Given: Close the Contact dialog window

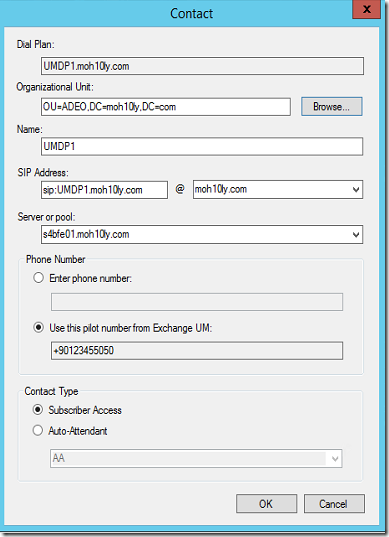Looking at the screenshot, I should (366, 9).
